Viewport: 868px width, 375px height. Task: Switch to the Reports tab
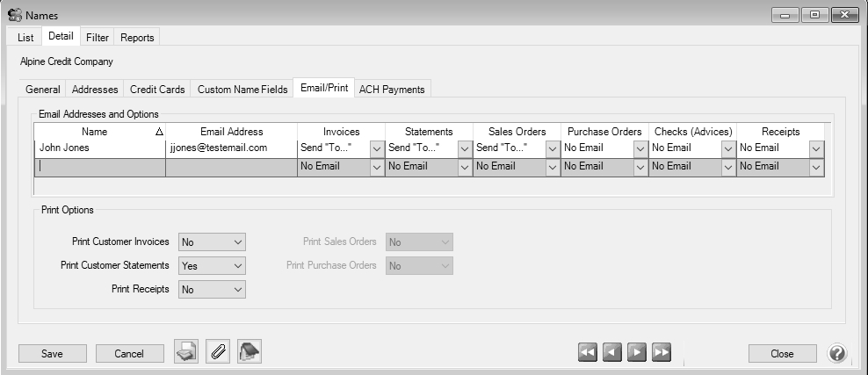[137, 38]
